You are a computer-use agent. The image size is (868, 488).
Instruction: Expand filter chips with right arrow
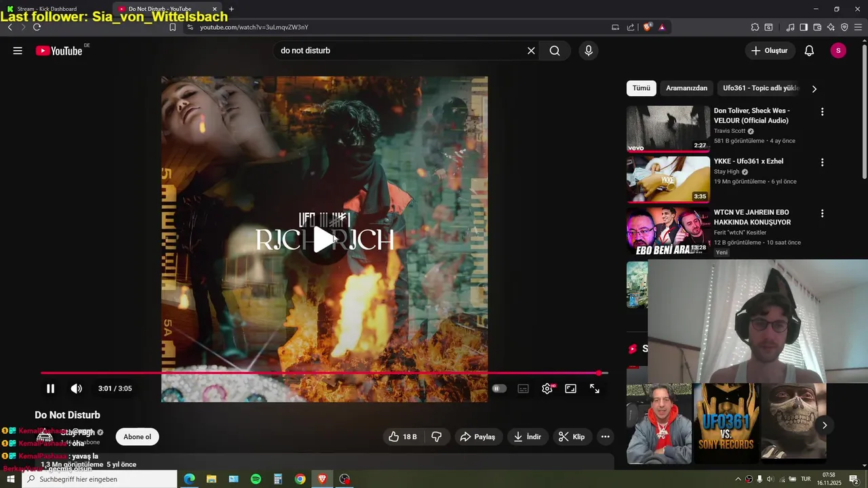click(x=814, y=89)
